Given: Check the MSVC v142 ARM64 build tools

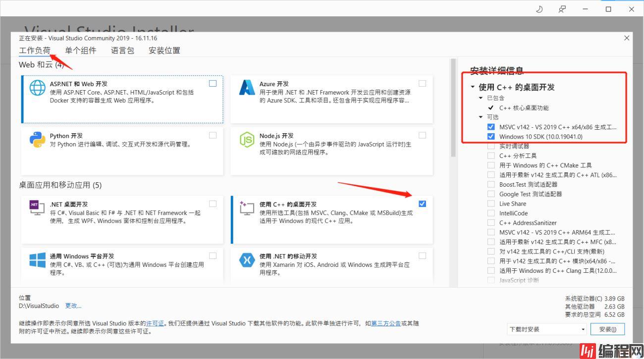Looking at the screenshot, I should coord(491,232).
